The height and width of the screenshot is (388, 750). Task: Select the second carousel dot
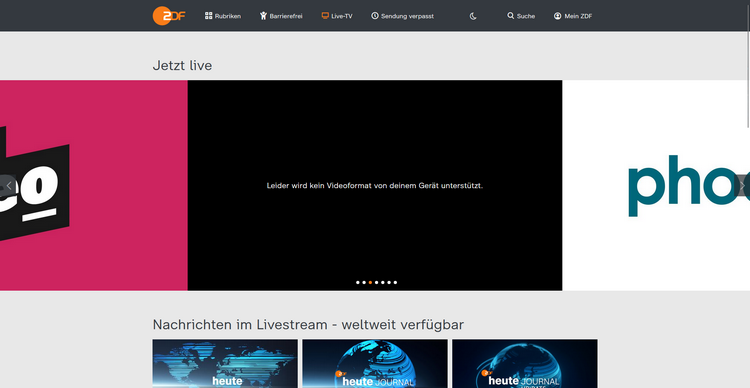364,282
